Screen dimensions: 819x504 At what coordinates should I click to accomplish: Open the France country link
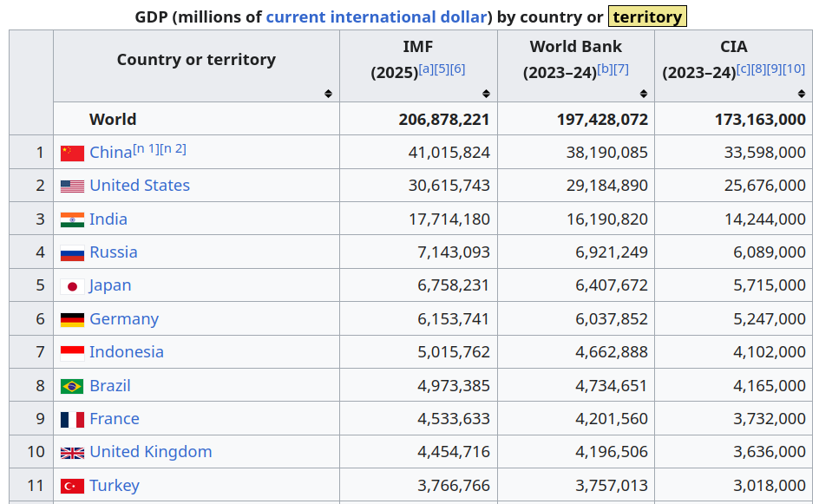coord(115,418)
